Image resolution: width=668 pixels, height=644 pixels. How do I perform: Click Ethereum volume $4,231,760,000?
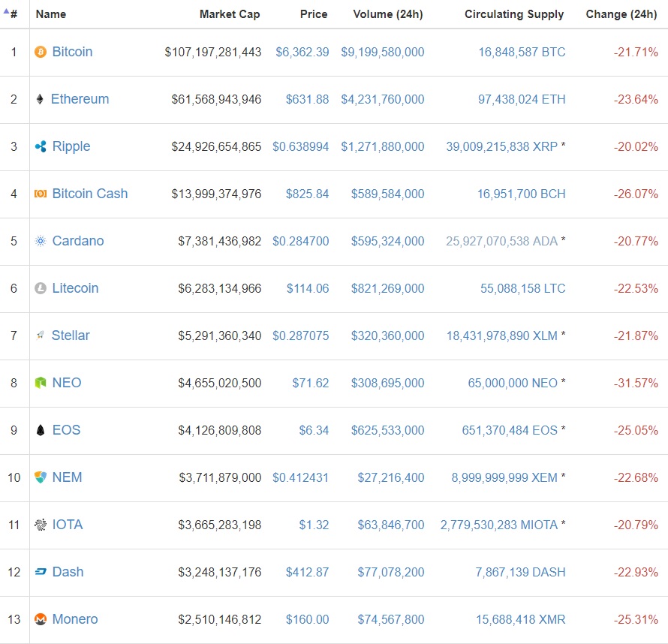point(383,100)
